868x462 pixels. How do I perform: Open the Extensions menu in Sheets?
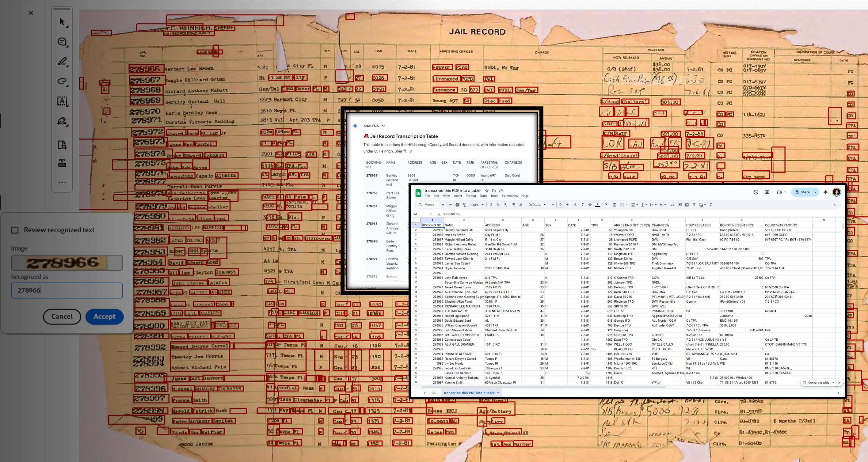point(509,196)
